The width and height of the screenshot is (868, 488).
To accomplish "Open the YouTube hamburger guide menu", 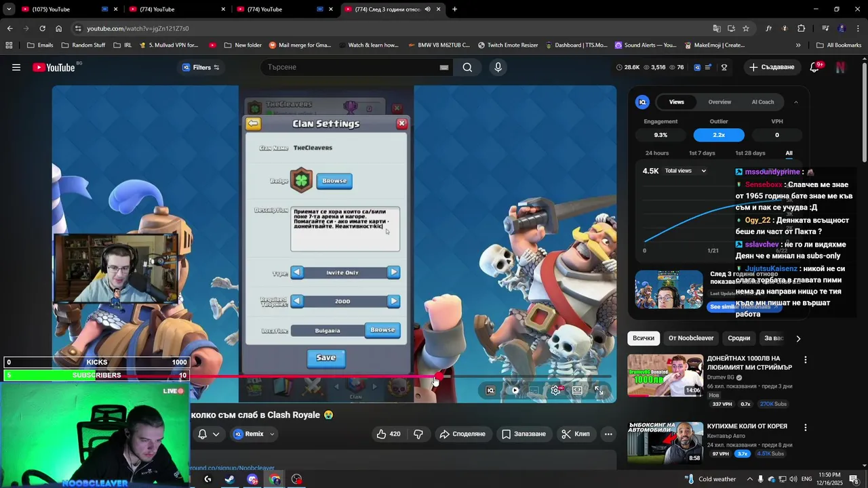I will point(16,67).
